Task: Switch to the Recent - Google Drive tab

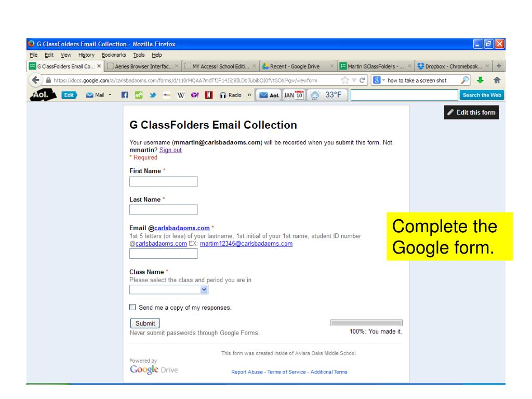Action: tap(298, 66)
